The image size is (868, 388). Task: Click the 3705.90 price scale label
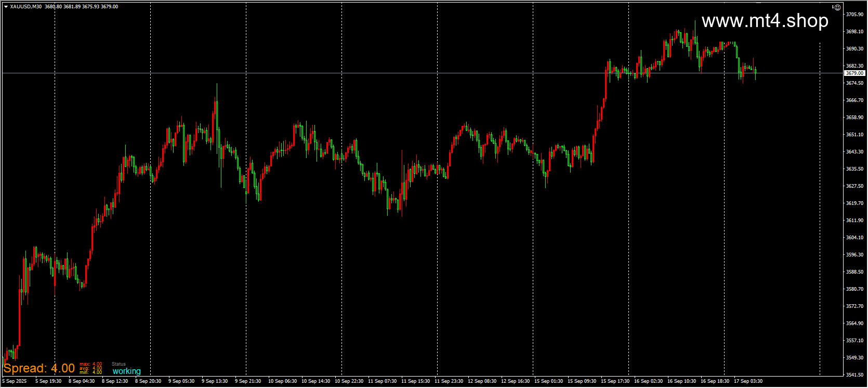point(854,15)
